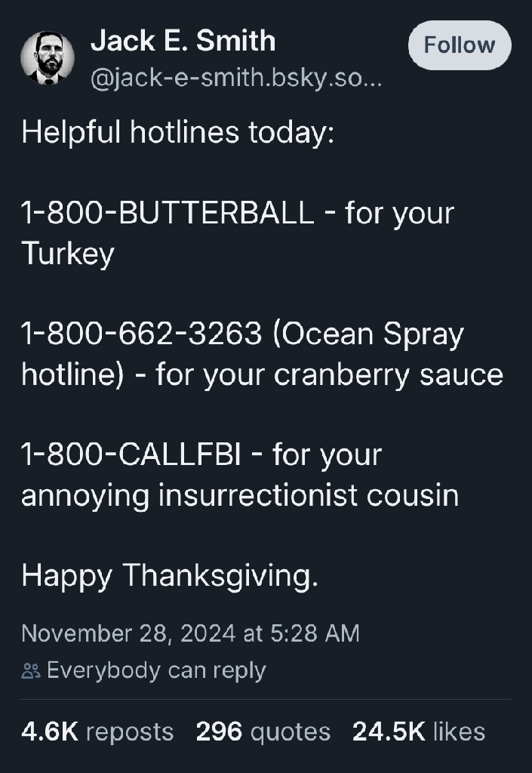Image resolution: width=532 pixels, height=773 pixels.
Task: Click the 5:28 AM time text
Action: [315, 633]
